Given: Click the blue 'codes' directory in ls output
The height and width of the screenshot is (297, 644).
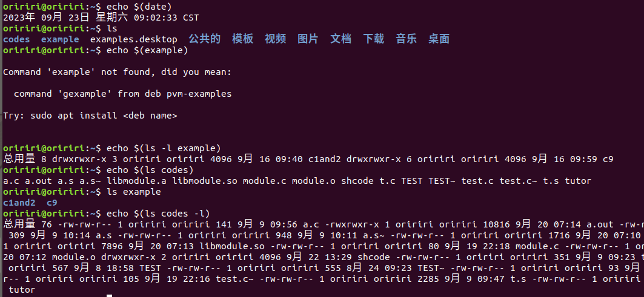Looking at the screenshot, I should click(16, 39).
